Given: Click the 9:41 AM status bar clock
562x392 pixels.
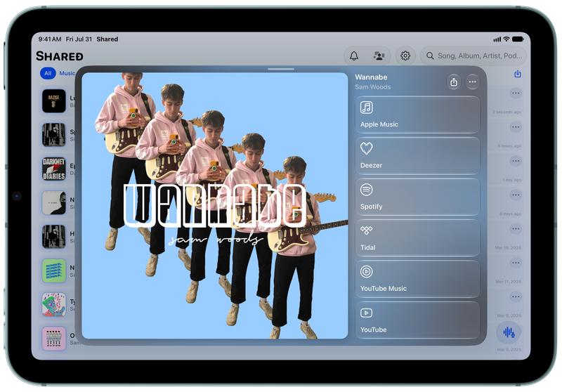Looking at the screenshot, I should (x=50, y=39).
